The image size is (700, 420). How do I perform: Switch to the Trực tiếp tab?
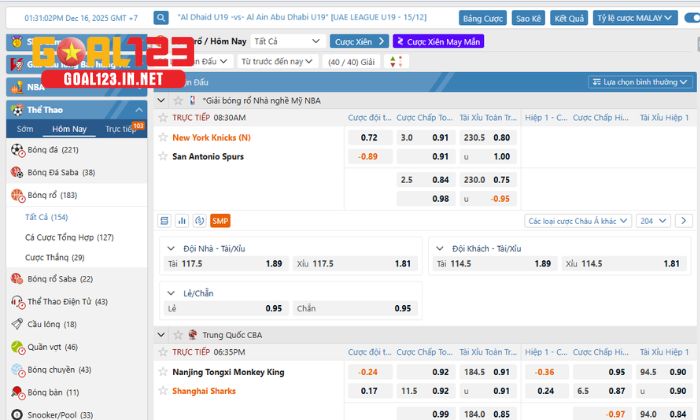coord(121,129)
